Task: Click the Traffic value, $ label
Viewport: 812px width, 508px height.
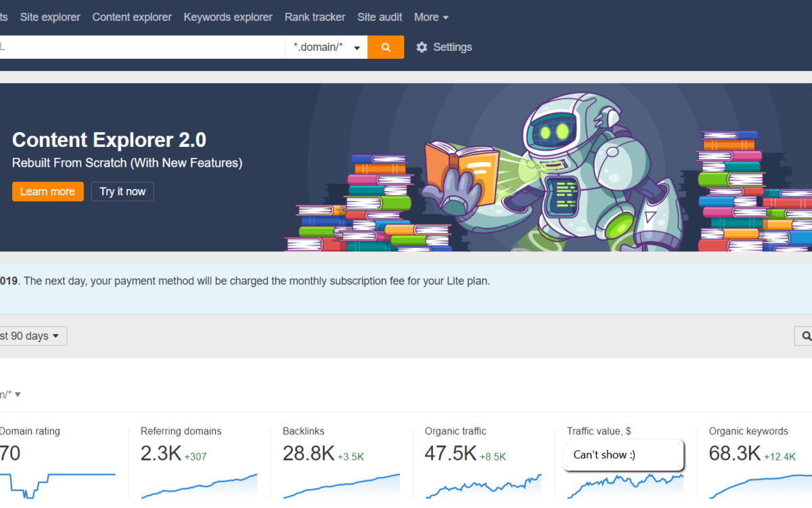Action: pos(599,431)
